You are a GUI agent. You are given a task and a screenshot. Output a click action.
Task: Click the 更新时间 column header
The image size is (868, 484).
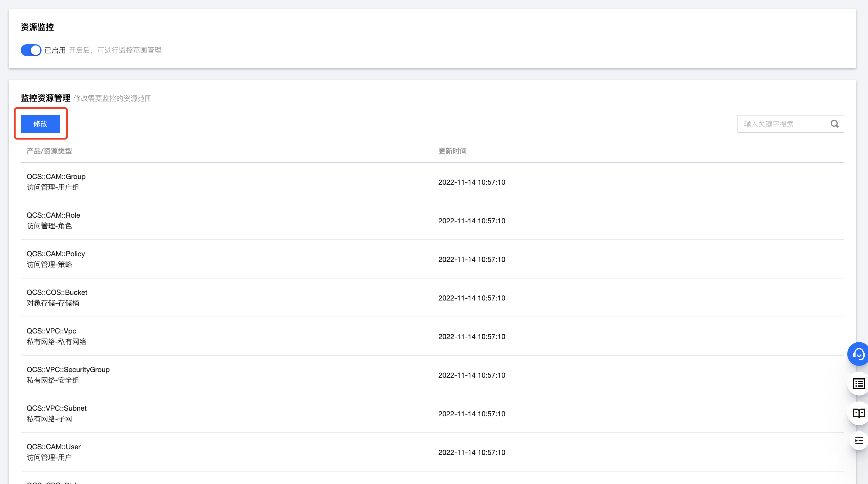(452, 151)
